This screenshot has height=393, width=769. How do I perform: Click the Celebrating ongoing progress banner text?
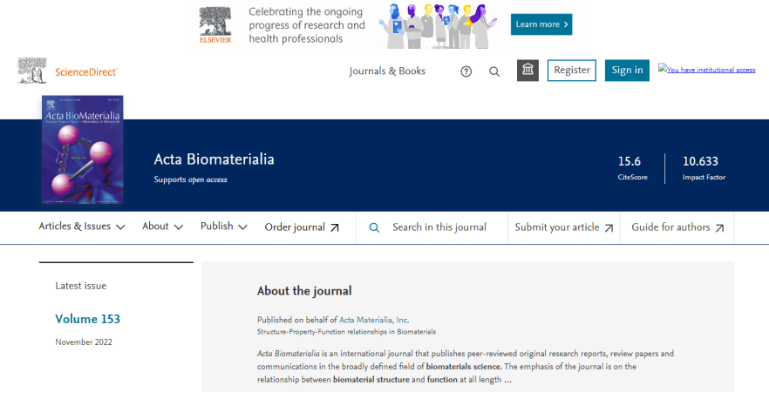307,25
